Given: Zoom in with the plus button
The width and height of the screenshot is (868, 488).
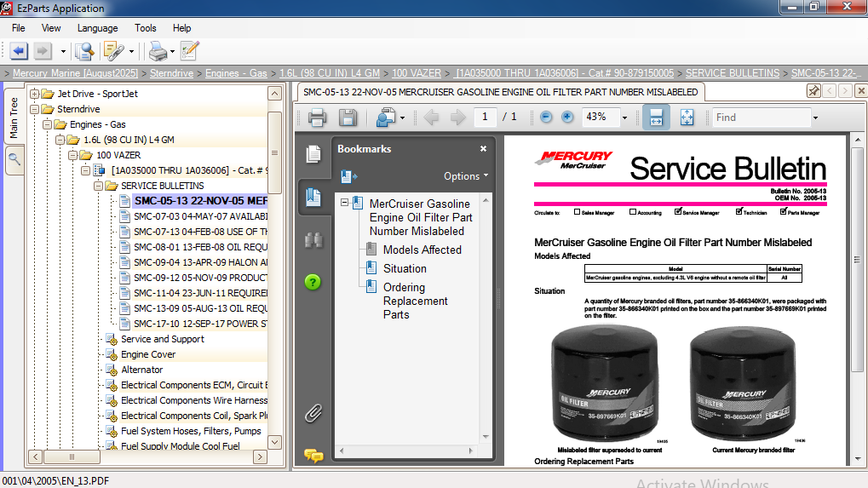Looking at the screenshot, I should point(567,117).
